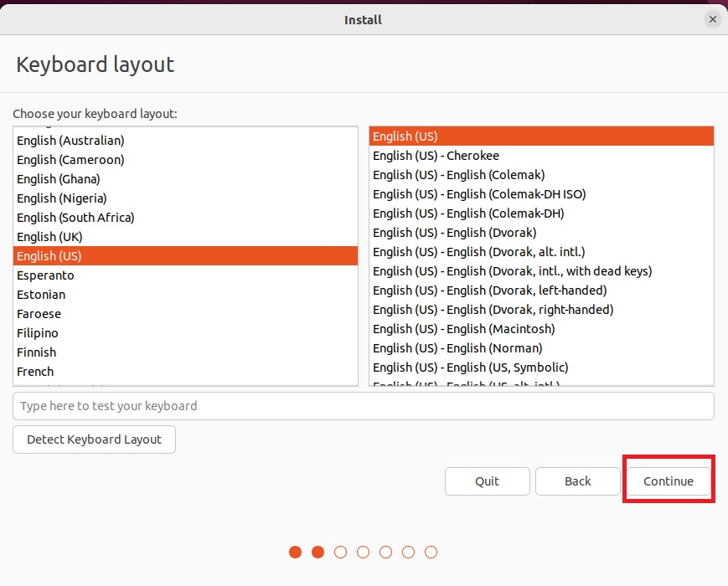The width and height of the screenshot is (728, 586).
Task: Select English (UK) in language list
Action: click(49, 237)
